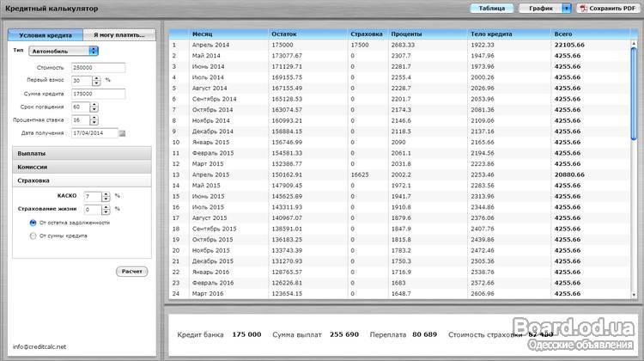Image resolution: width=644 pixels, height=361 pixels.
Task: Adjust the Срок погашения stepper arrows
Action: pos(94,107)
